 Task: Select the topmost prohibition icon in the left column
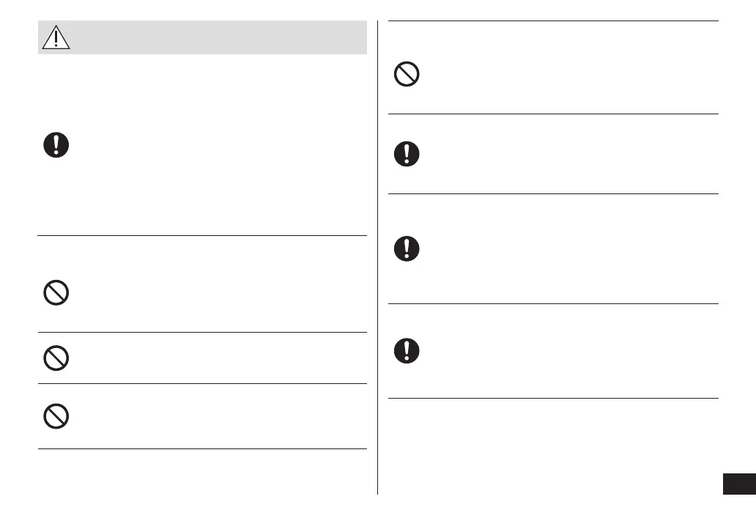(56, 294)
